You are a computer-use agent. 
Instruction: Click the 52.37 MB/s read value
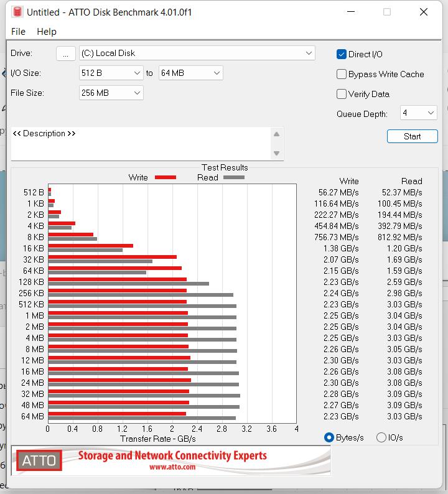coord(402,192)
